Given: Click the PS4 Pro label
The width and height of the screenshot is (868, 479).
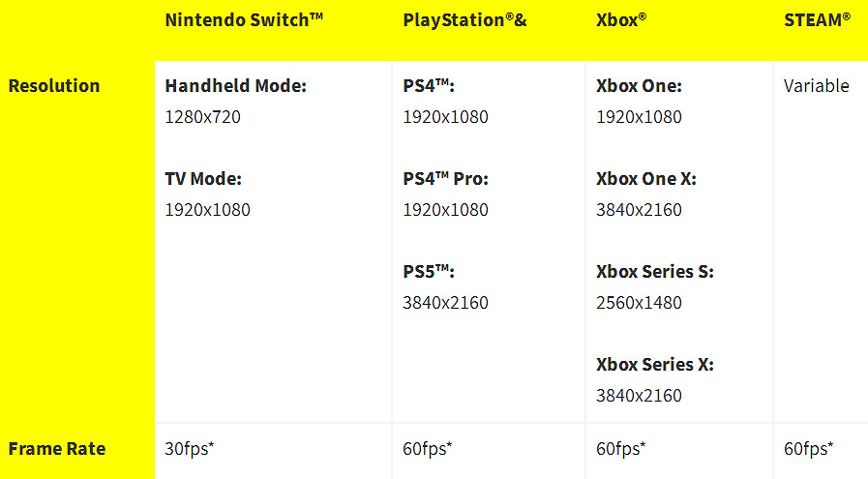Looking at the screenshot, I should click(446, 179).
